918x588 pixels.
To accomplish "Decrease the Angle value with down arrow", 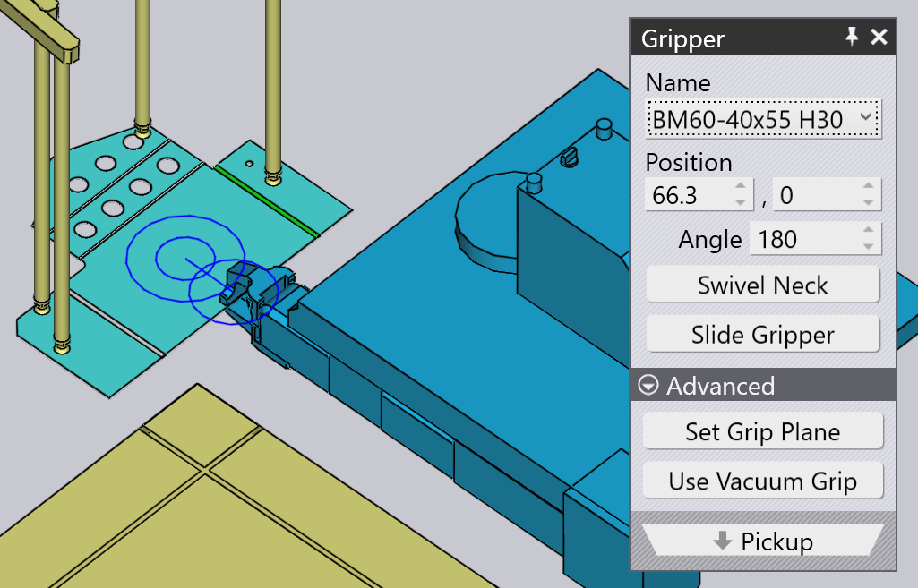I will pyautogui.click(x=869, y=246).
